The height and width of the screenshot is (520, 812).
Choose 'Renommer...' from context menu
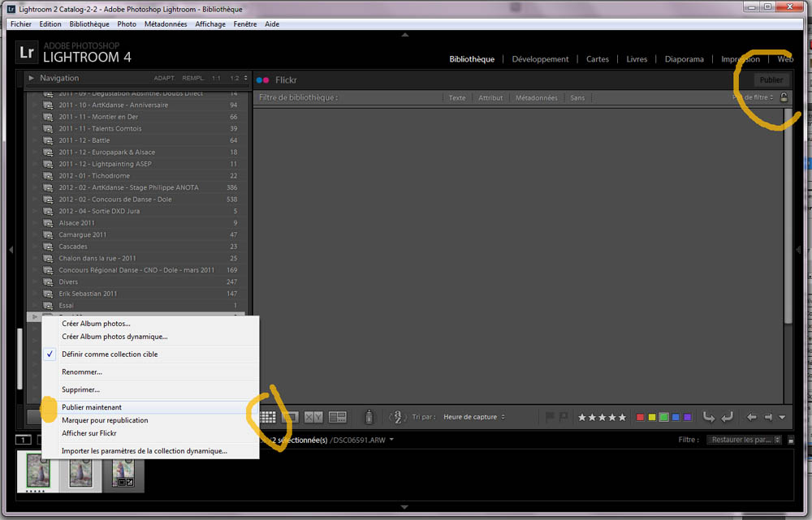click(x=150, y=372)
